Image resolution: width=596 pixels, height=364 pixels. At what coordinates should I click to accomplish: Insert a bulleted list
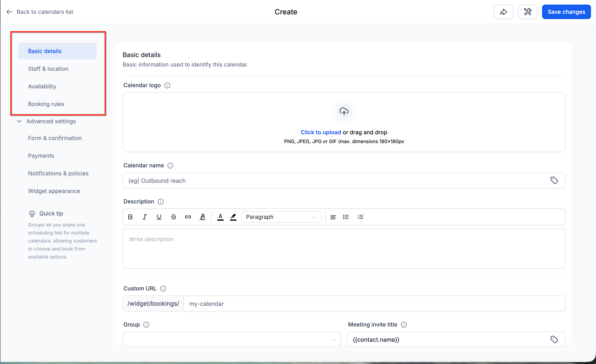pos(346,217)
